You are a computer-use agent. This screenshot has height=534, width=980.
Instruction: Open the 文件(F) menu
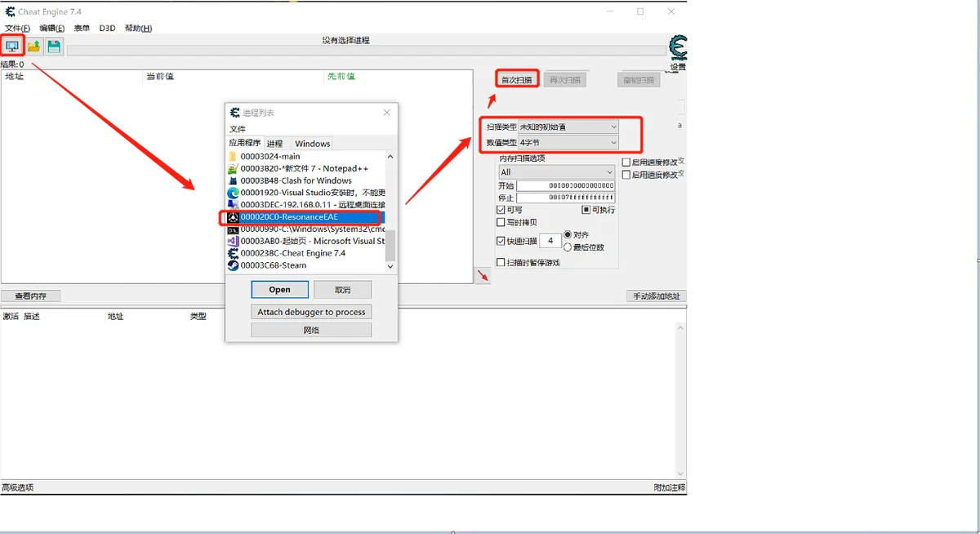point(17,29)
